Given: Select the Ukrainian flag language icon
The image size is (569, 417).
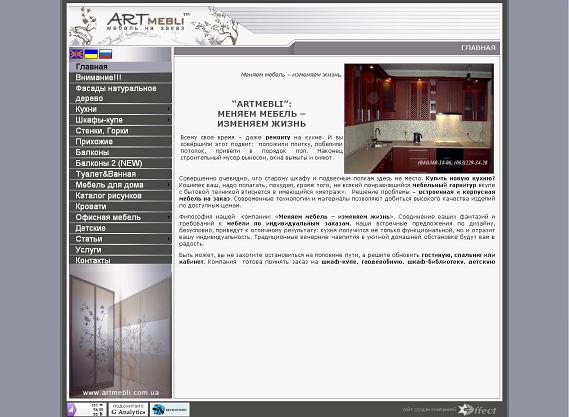Looking at the screenshot, I should point(91,54).
